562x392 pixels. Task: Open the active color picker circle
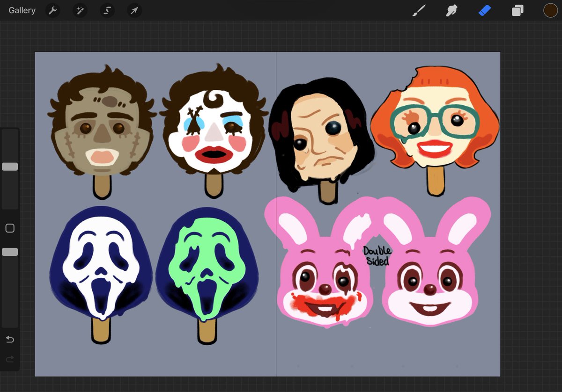point(550,10)
